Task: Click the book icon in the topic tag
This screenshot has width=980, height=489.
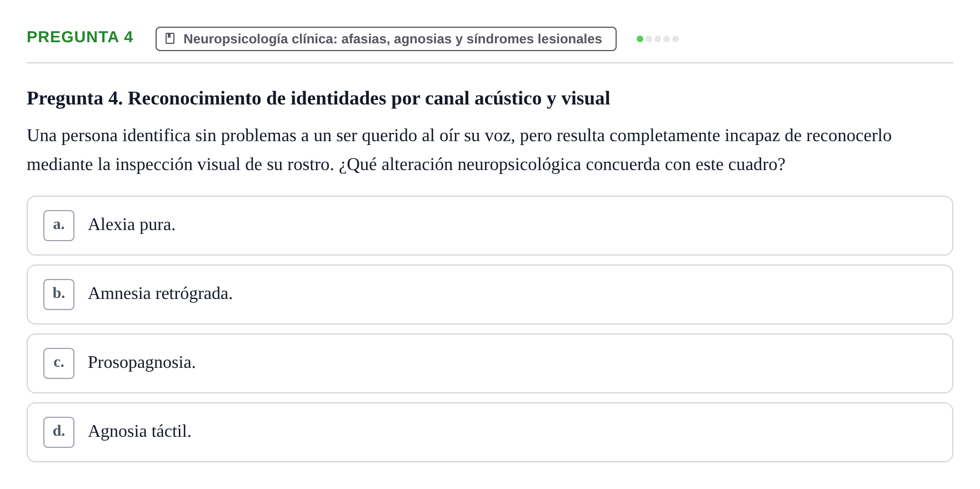Action: (170, 38)
